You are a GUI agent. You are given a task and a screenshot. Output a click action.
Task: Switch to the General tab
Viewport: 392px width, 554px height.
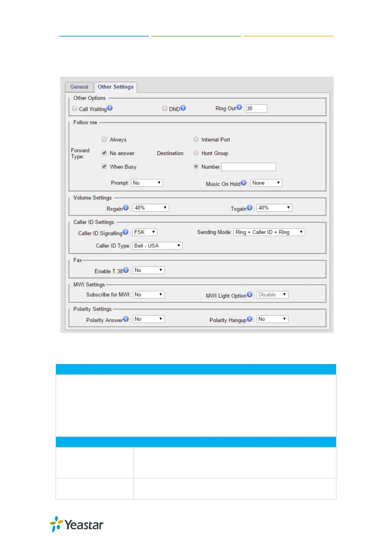[x=79, y=87]
